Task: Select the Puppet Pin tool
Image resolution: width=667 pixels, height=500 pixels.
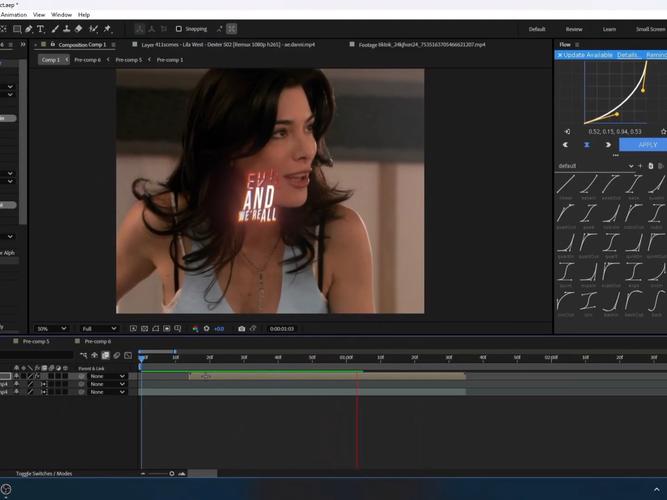Action: [107, 29]
